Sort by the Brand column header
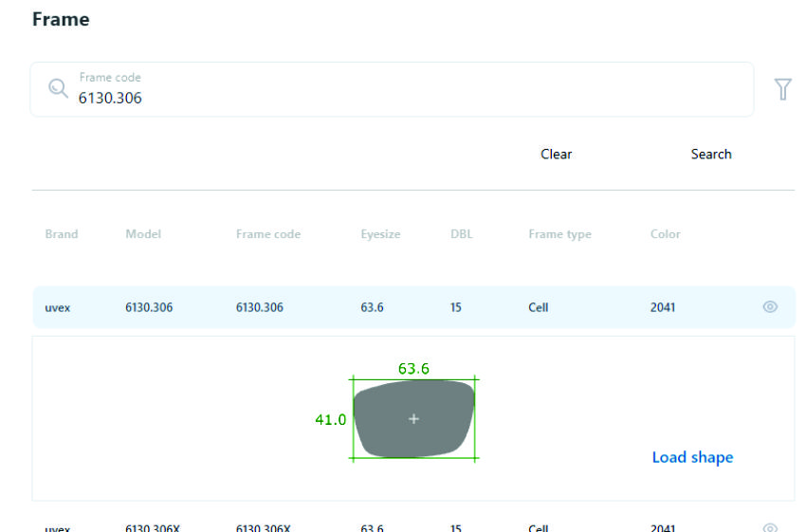This screenshot has height=532, width=806. 62,234
